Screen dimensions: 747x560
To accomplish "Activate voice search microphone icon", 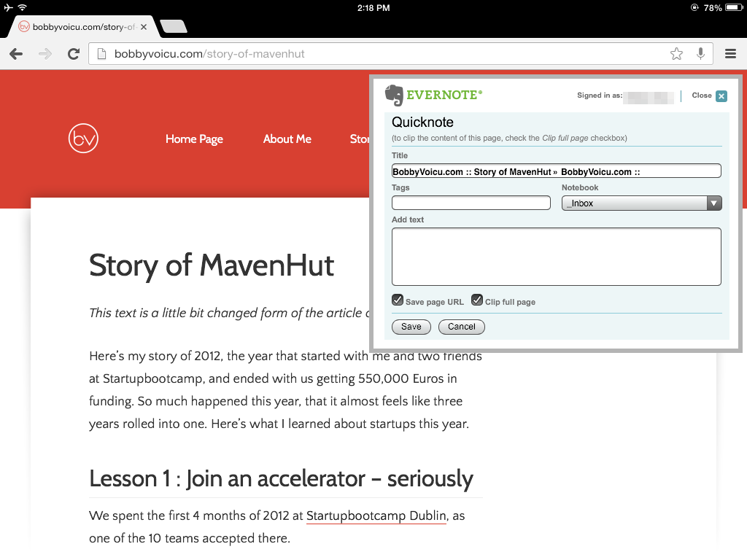I will click(x=700, y=53).
